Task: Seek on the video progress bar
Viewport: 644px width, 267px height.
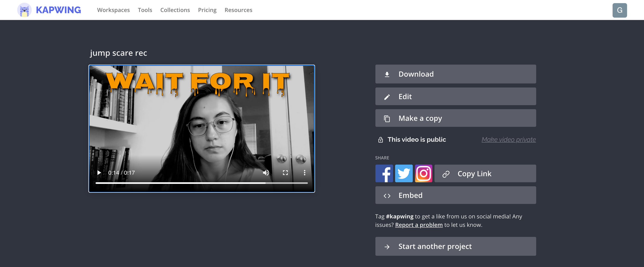Action: [201, 183]
